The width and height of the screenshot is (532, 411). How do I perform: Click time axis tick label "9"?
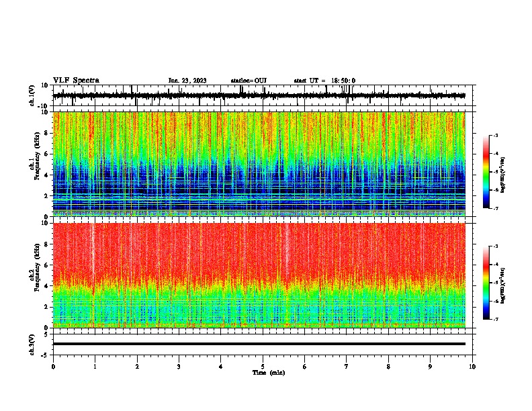(x=430, y=367)
